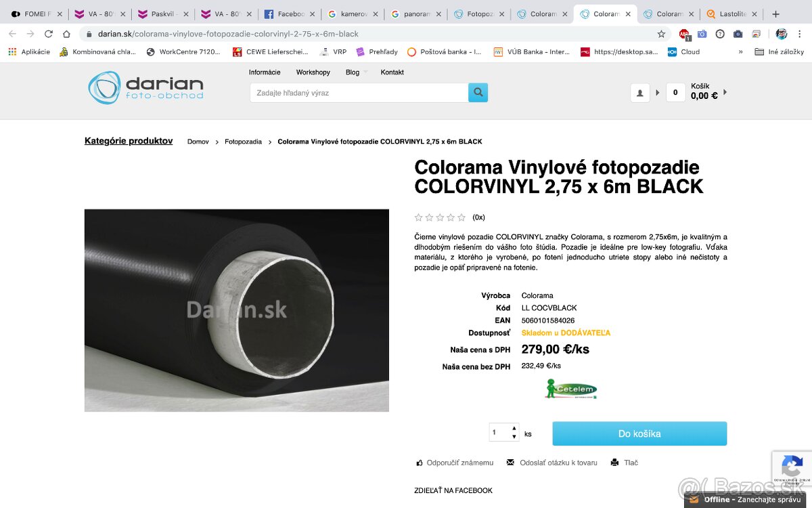
Task: Click the Darian foto-obchod logo
Action: coord(145,89)
